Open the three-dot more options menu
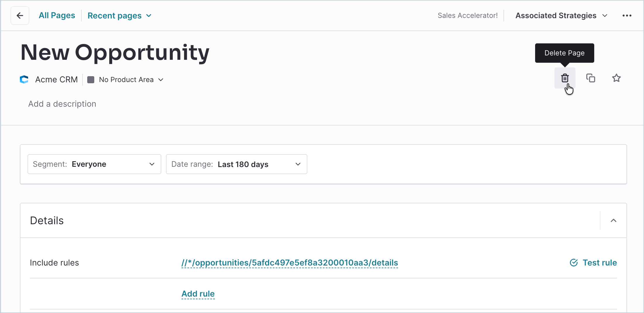Viewport: 644px width, 313px height. pyautogui.click(x=627, y=16)
